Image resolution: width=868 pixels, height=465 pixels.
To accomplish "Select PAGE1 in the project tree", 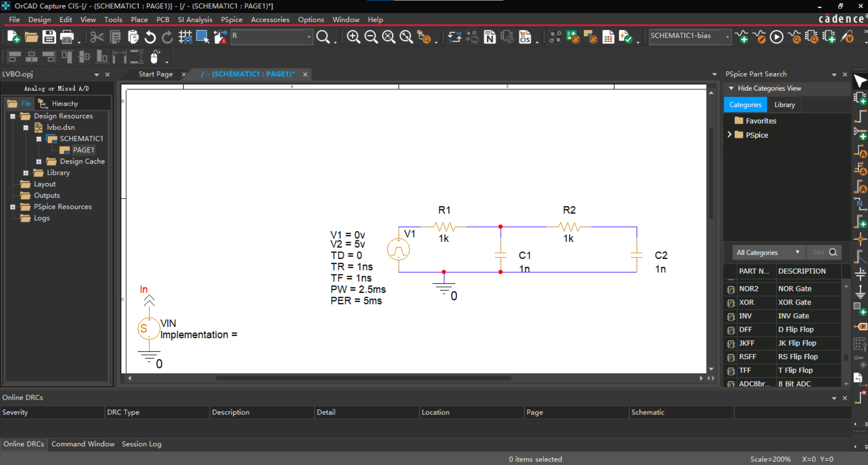I will 83,150.
